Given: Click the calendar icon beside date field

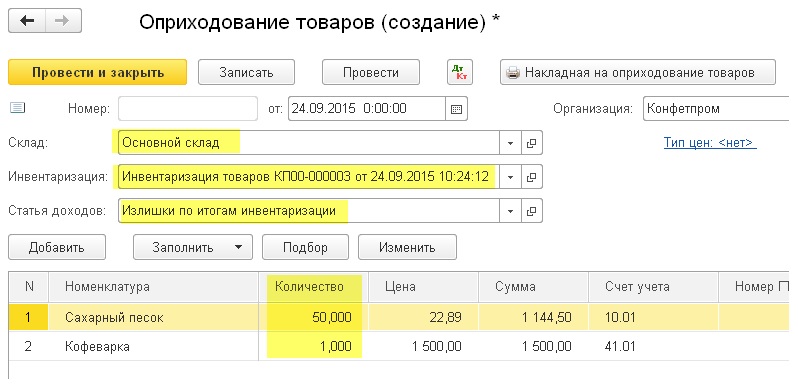Looking at the screenshot, I should (457, 109).
